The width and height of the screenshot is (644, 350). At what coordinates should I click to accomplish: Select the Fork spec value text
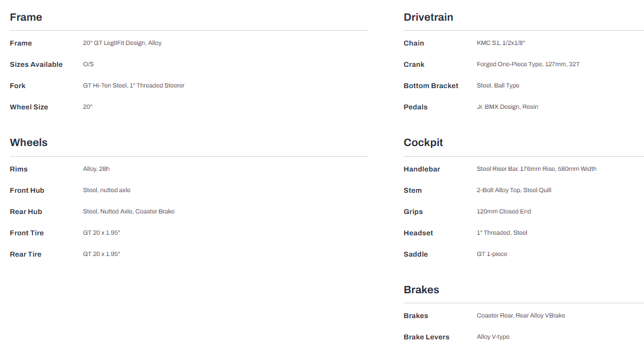click(134, 86)
